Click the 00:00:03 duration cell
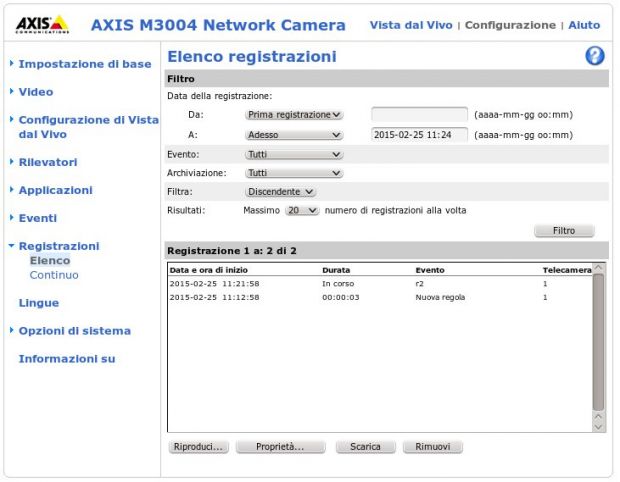Screen dimensions: 620x482 tap(340, 297)
